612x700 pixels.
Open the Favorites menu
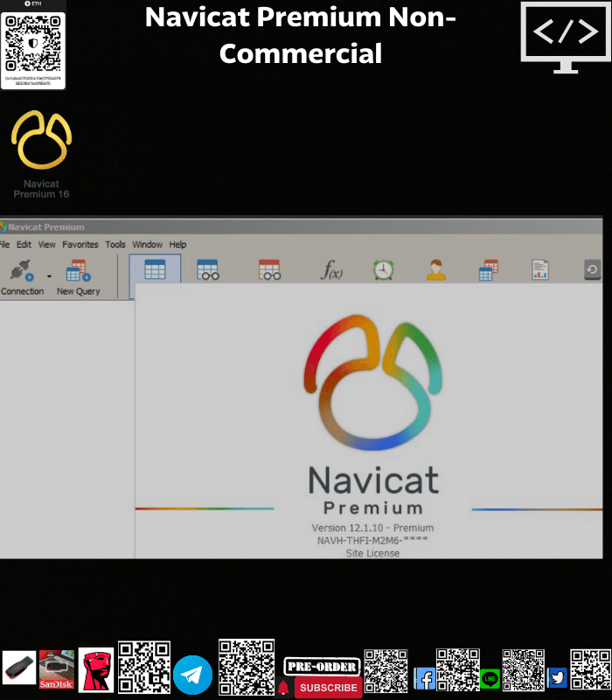(80, 245)
